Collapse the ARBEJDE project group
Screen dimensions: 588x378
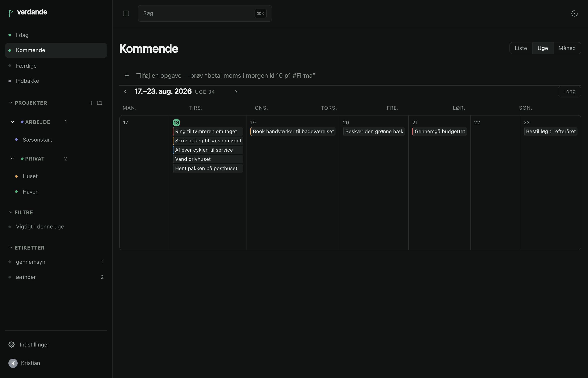[12, 122]
